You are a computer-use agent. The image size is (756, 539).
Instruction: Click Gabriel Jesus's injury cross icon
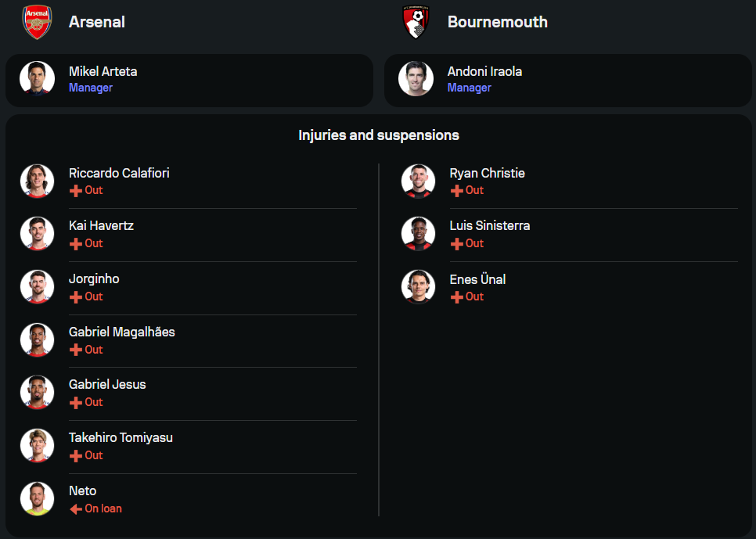(x=76, y=403)
